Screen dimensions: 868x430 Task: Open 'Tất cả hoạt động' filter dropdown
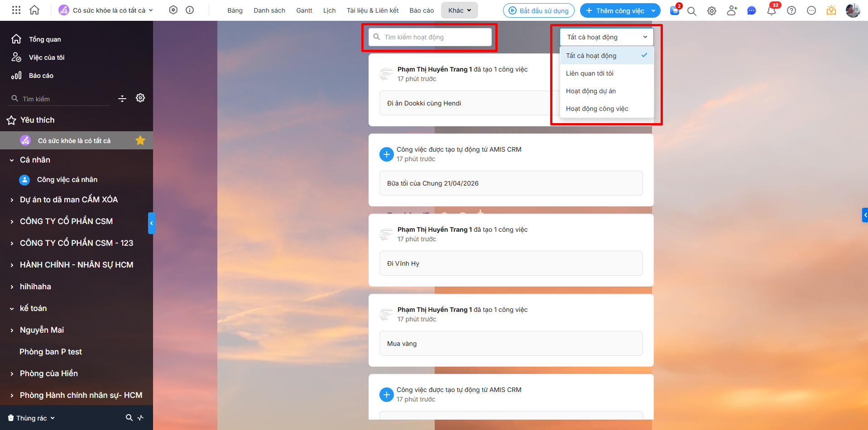[606, 37]
